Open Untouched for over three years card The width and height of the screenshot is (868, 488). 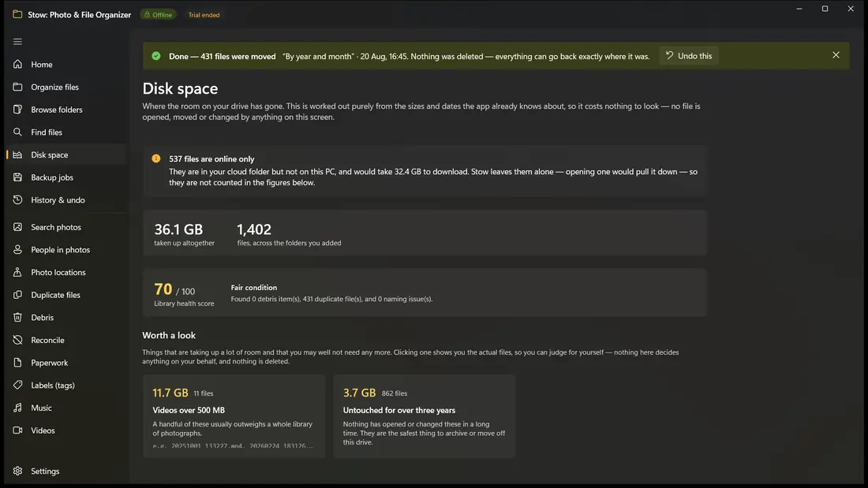(424, 416)
